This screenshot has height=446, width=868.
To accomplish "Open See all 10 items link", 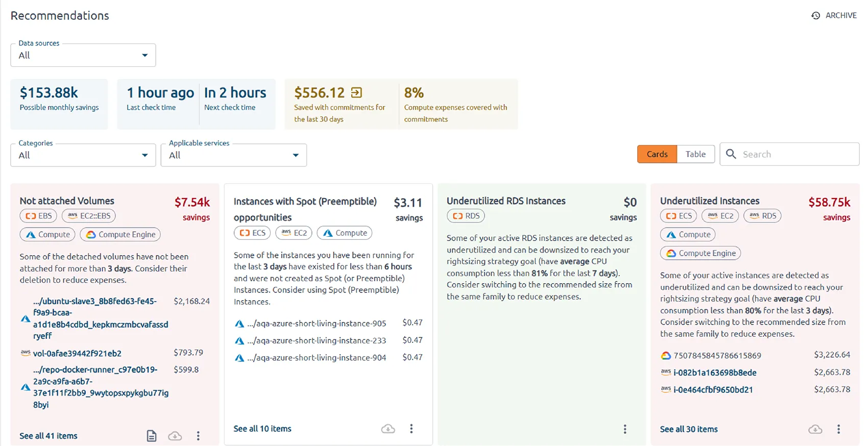I will 262,429.
